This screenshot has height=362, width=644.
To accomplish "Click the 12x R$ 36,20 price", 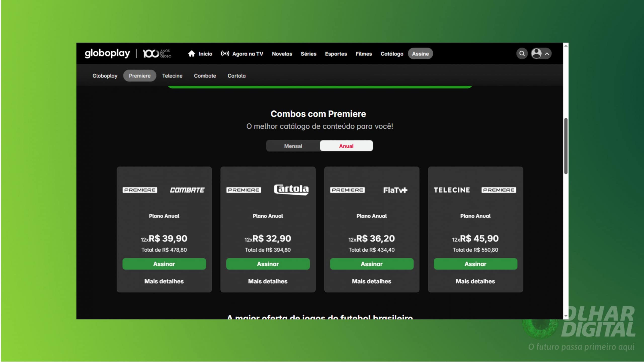I will tap(372, 238).
